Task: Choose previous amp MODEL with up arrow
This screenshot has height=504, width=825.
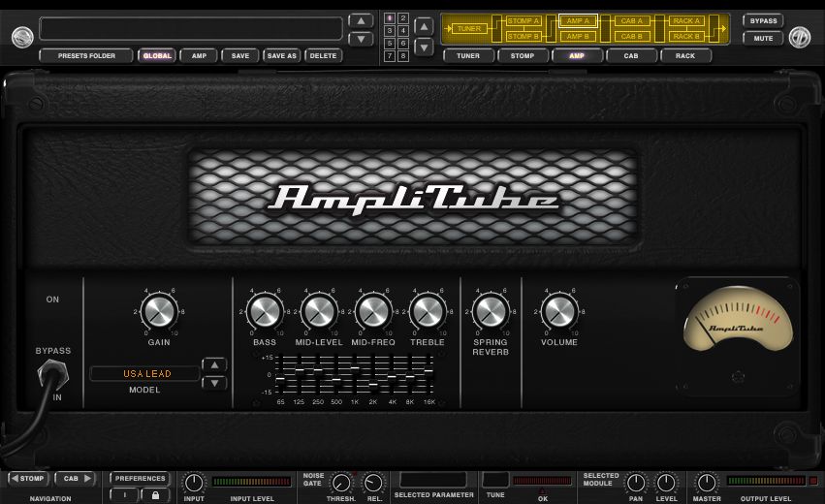Action: pyautogui.click(x=214, y=364)
